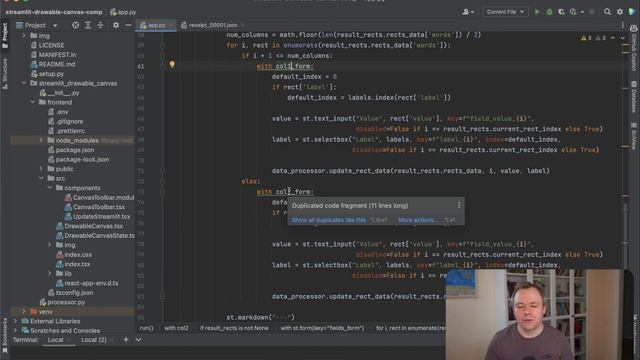Click streamlit-drawable-canvas-comp project breadcrumb
Viewport: 640px width, 360px height.
tap(54, 12)
